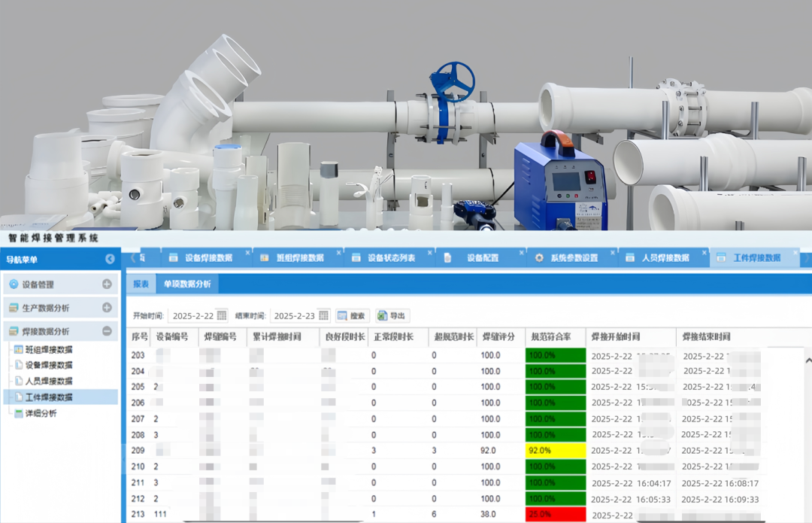Click the yellow 92.0% compliance cell
This screenshot has height=523, width=812.
[555, 451]
